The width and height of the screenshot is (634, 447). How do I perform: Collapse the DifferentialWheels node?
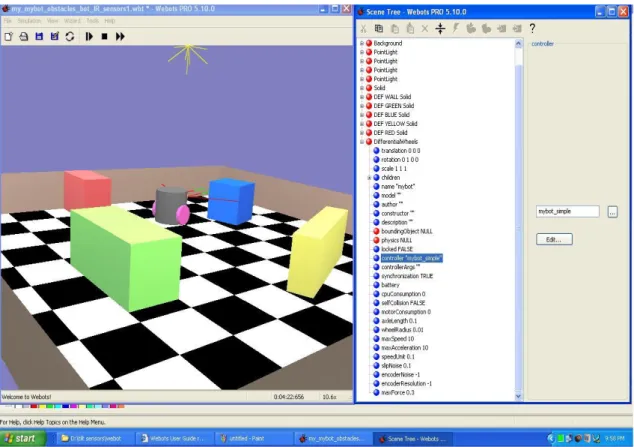[x=362, y=142]
